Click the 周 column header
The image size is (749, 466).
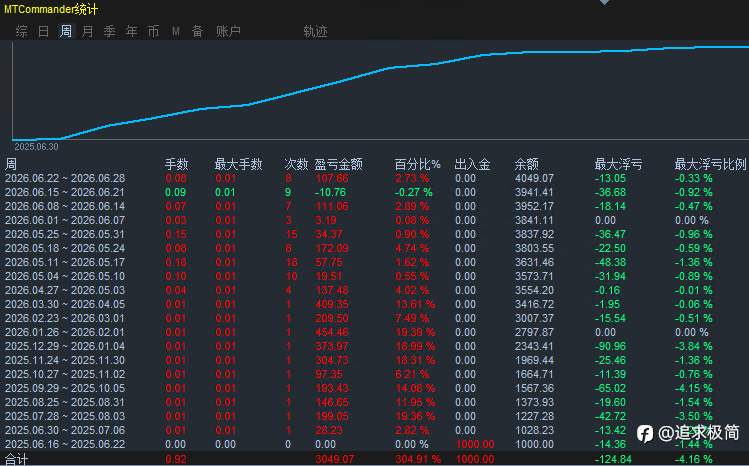(11, 164)
